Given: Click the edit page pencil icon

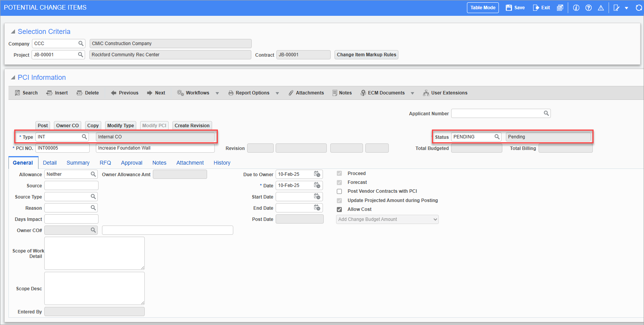Looking at the screenshot, I should click(x=617, y=8).
